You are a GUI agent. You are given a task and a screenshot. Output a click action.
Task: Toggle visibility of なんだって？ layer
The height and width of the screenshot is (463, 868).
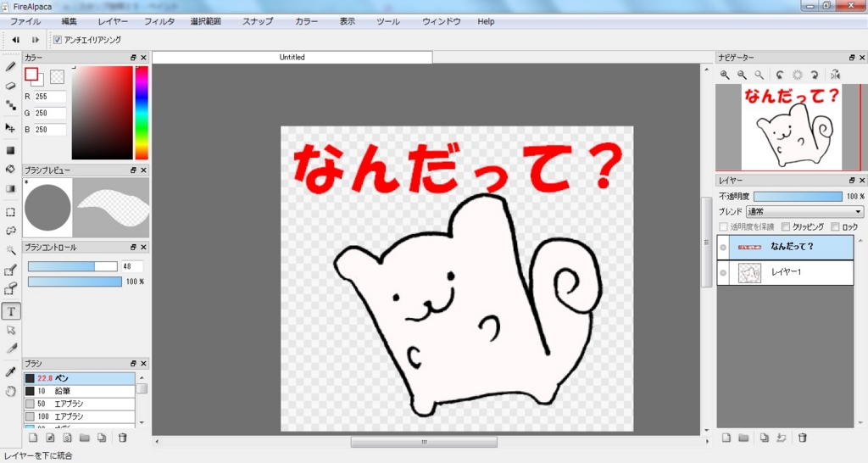pos(723,247)
